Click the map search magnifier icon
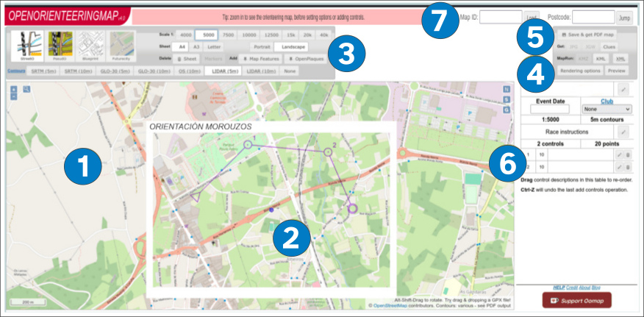This screenshot has width=644, height=317. click(x=26, y=89)
